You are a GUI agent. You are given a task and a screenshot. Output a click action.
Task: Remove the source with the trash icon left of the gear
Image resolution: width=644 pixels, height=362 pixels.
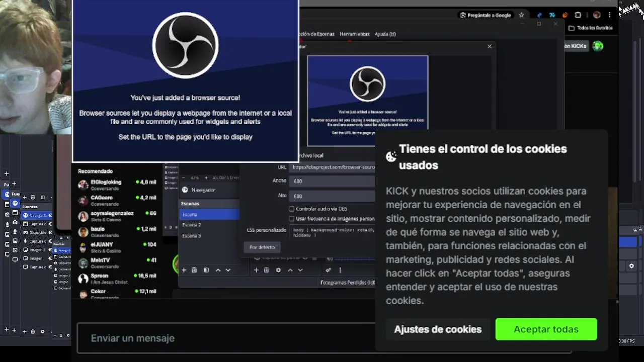(x=267, y=270)
